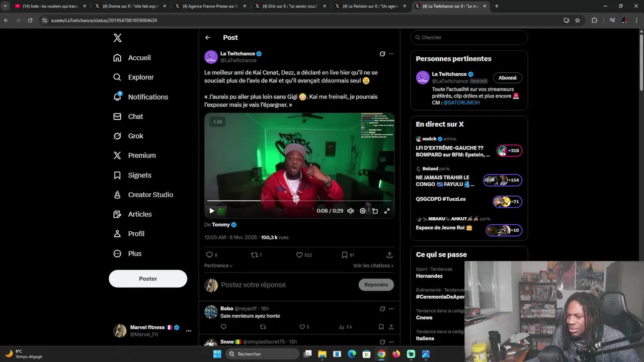Viewport: 644px width, 362px height.
Task: Open File Explorer from taskbar
Action: [x=322, y=354]
